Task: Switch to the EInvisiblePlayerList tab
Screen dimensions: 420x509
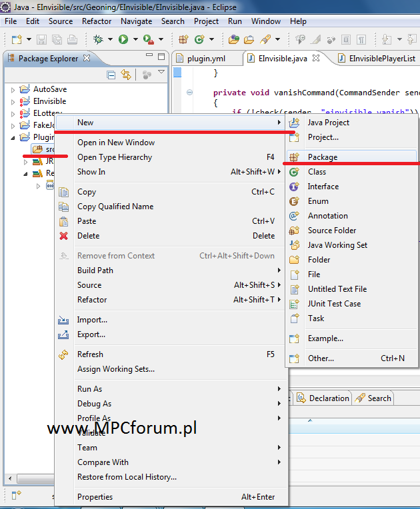Action: 382,59
